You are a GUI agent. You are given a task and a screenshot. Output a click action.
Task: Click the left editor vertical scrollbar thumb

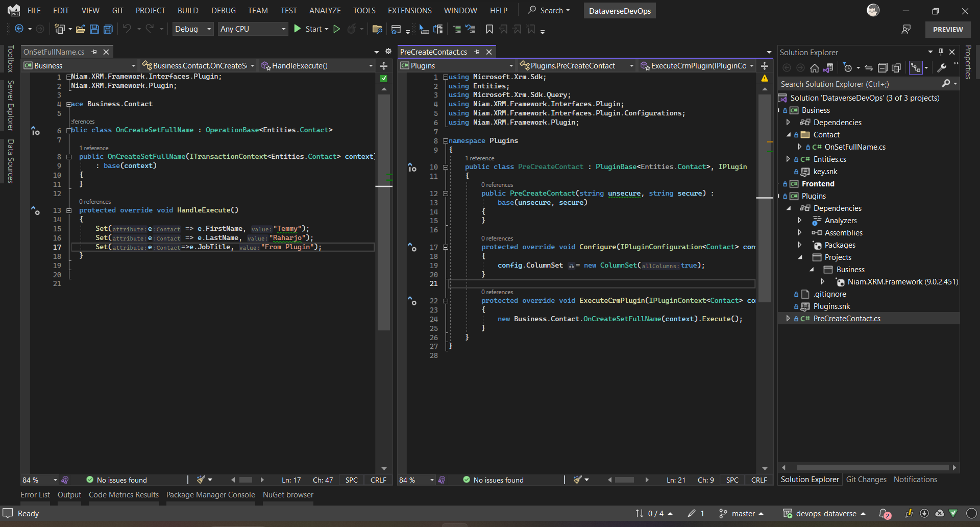(384, 212)
